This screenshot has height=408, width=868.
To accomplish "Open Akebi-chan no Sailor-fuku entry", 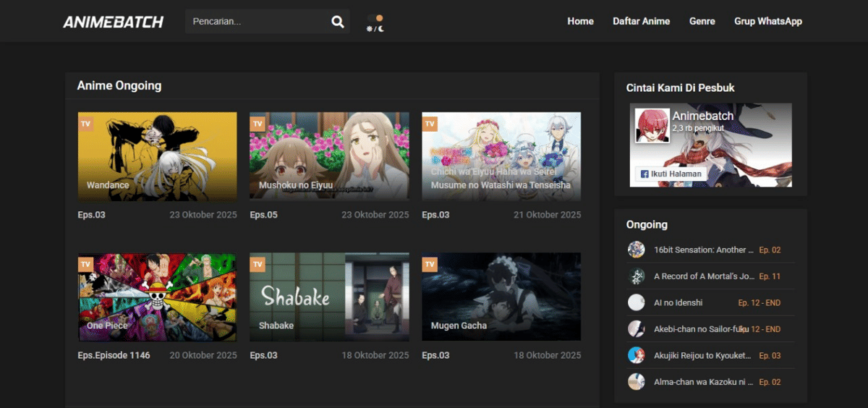I will 701,329.
